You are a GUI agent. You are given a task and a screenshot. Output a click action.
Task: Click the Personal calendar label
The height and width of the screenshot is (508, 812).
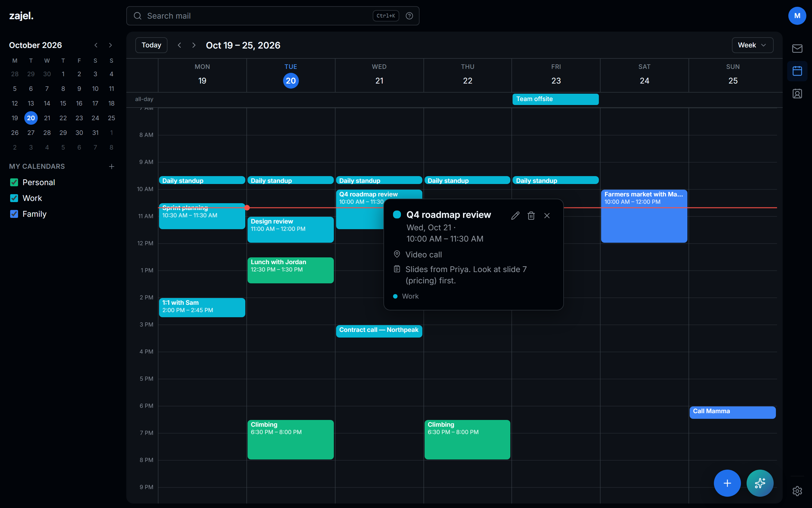point(39,182)
